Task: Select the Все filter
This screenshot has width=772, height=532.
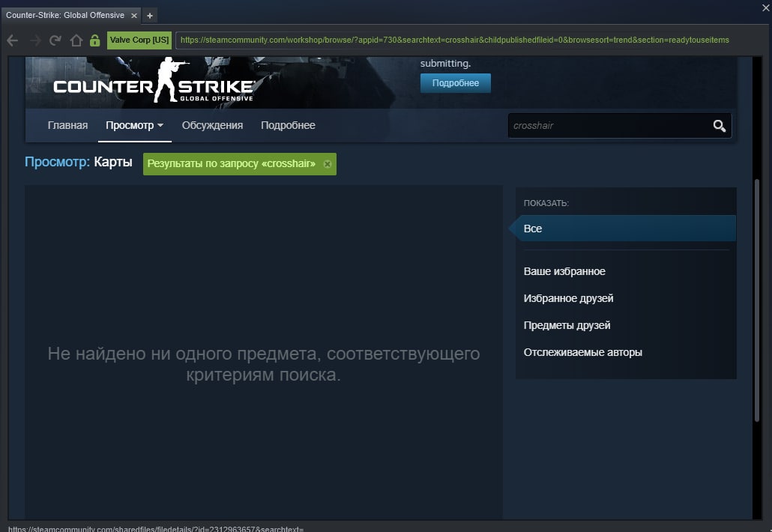Action: click(622, 229)
